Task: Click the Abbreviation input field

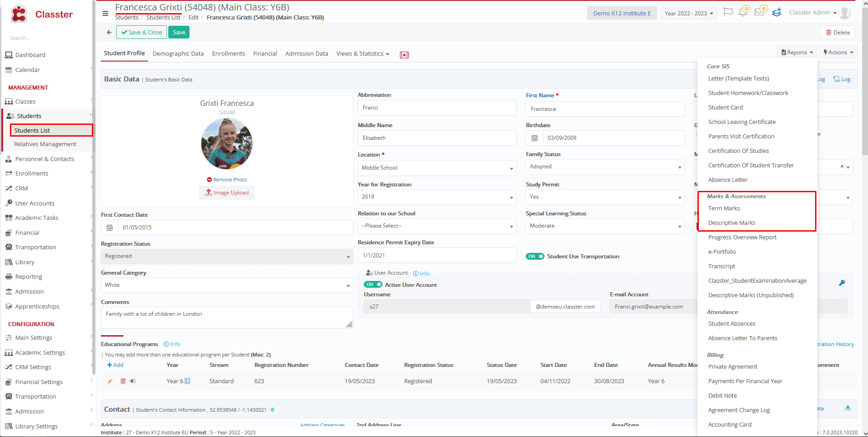Action: click(x=437, y=108)
